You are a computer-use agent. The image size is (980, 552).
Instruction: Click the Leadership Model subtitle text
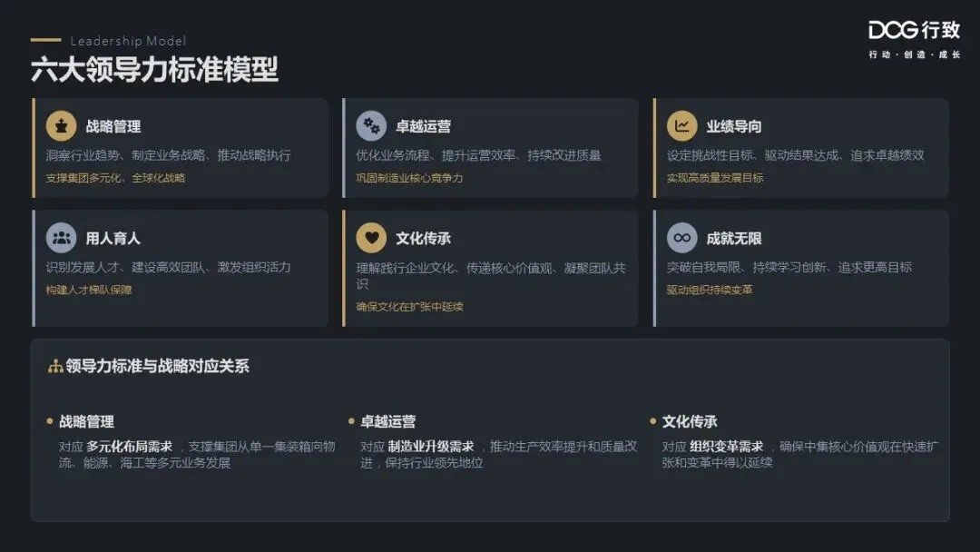coord(128,41)
